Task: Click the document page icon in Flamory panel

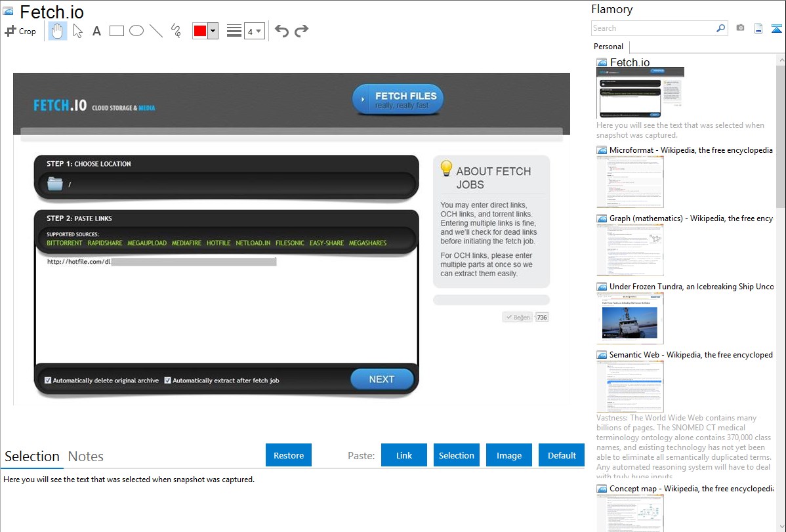Action: [758, 28]
